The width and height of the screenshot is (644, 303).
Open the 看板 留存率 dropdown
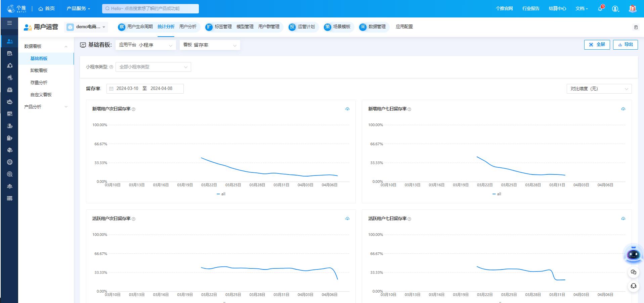pos(210,45)
